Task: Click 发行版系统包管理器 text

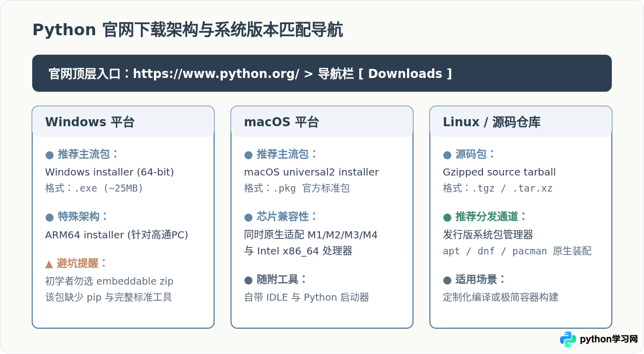Action: [488, 235]
